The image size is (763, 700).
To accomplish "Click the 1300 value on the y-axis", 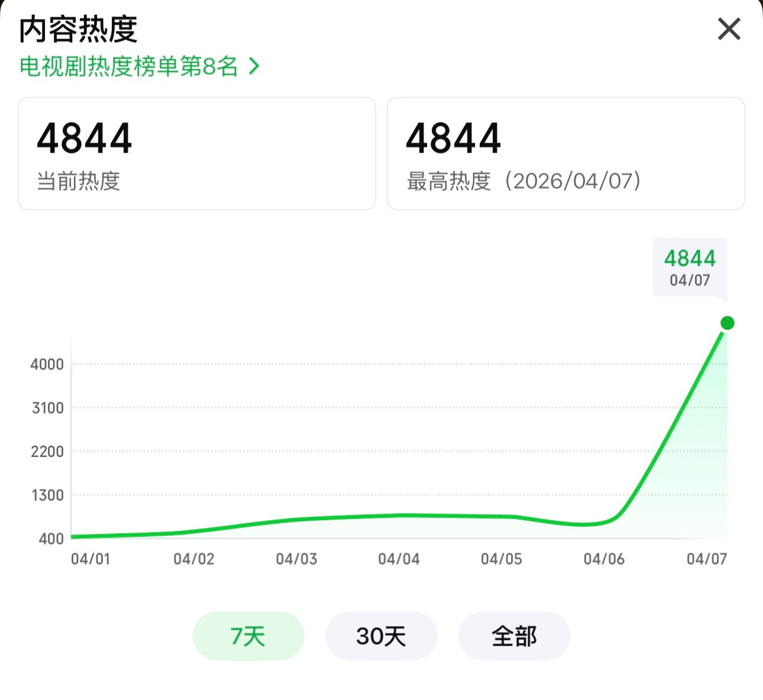I will 48,495.
